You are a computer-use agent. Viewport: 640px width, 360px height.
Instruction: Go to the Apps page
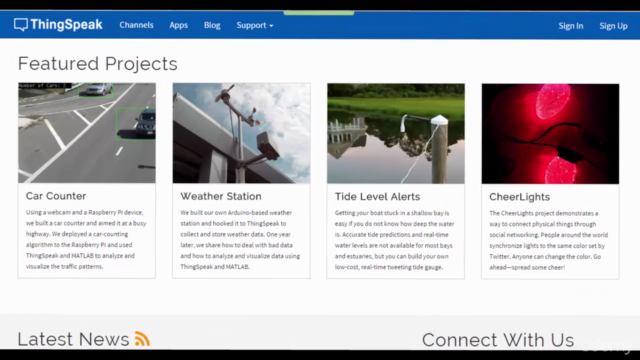(178, 25)
